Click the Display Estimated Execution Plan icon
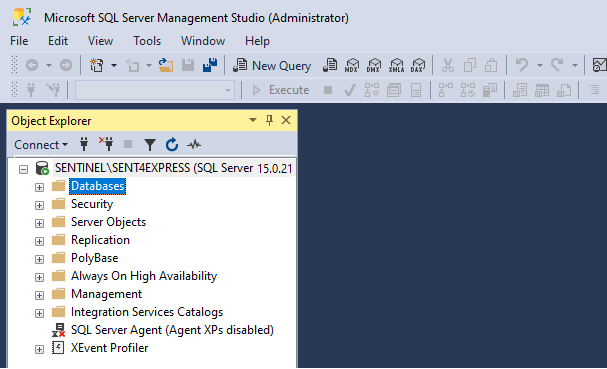 pyautogui.click(x=372, y=90)
